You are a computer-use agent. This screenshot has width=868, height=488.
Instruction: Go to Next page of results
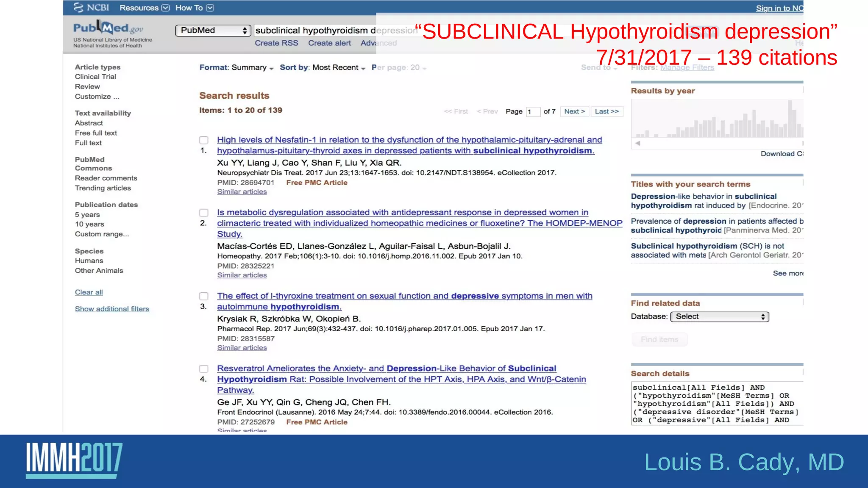[574, 111]
